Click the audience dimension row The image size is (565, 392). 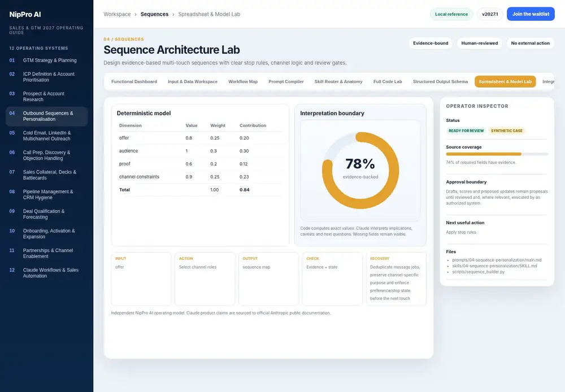(x=201, y=151)
